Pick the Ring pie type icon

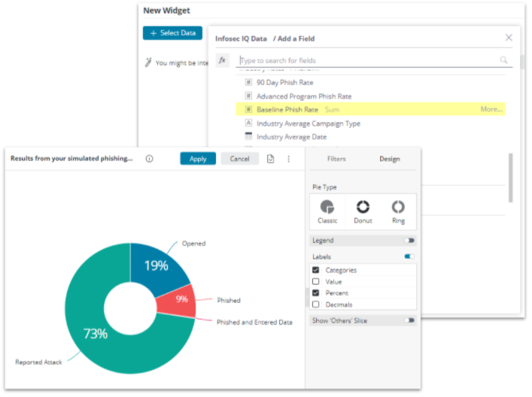point(398,208)
